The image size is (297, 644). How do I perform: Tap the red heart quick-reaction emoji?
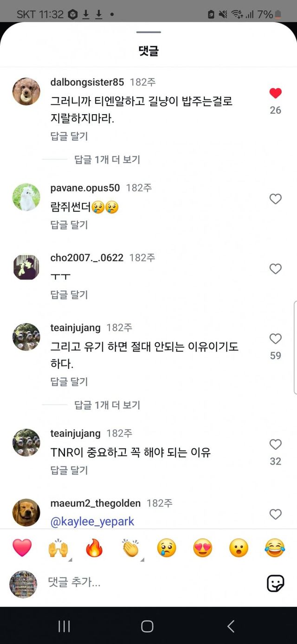[x=22, y=548]
